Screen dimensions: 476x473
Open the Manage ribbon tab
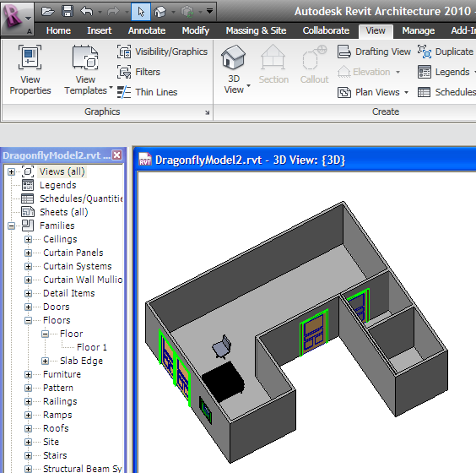pos(419,30)
